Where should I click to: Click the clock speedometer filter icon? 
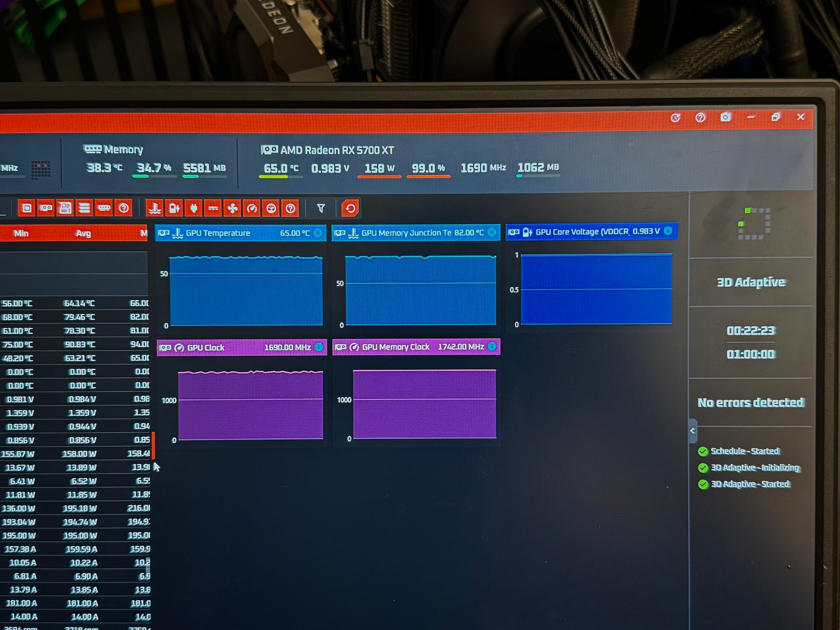coord(252,208)
